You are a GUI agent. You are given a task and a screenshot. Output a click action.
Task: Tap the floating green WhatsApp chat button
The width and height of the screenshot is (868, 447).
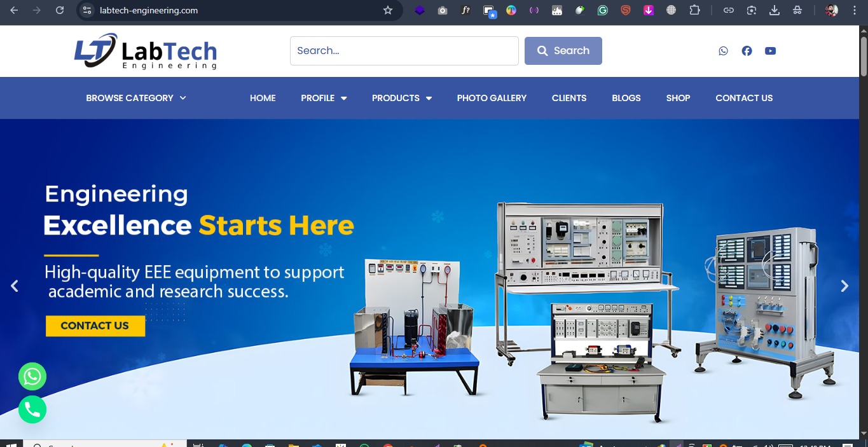click(x=32, y=376)
